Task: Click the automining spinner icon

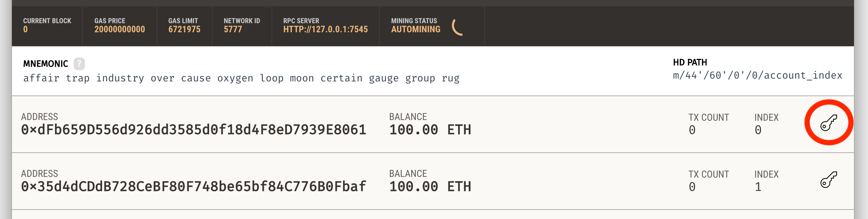Action: 458,27
